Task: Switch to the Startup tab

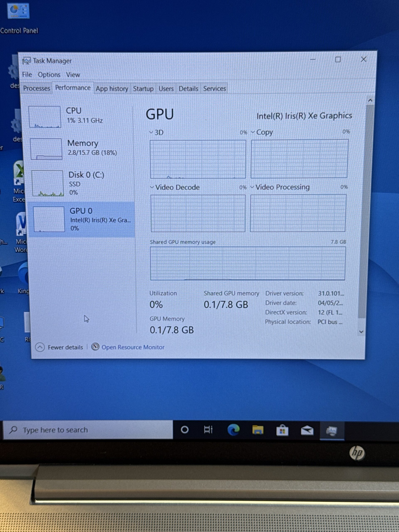Action: tap(143, 89)
